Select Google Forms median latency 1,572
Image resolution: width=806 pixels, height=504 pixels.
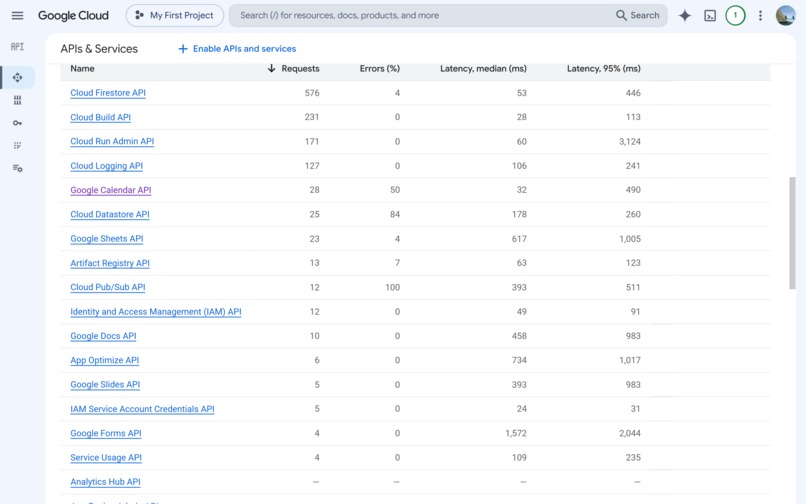pos(516,433)
